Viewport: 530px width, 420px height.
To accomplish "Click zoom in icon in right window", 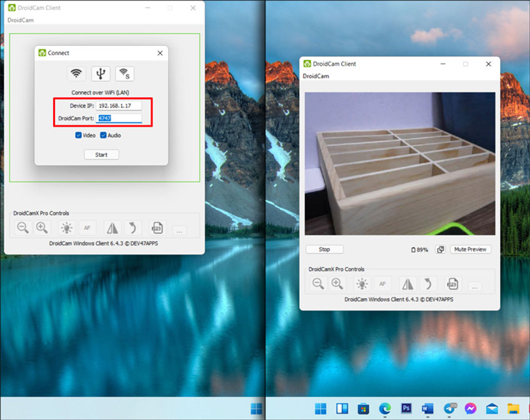I will tap(337, 284).
